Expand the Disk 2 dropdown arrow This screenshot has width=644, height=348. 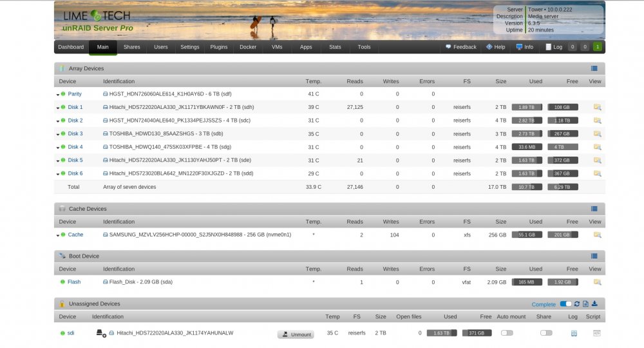pos(58,121)
